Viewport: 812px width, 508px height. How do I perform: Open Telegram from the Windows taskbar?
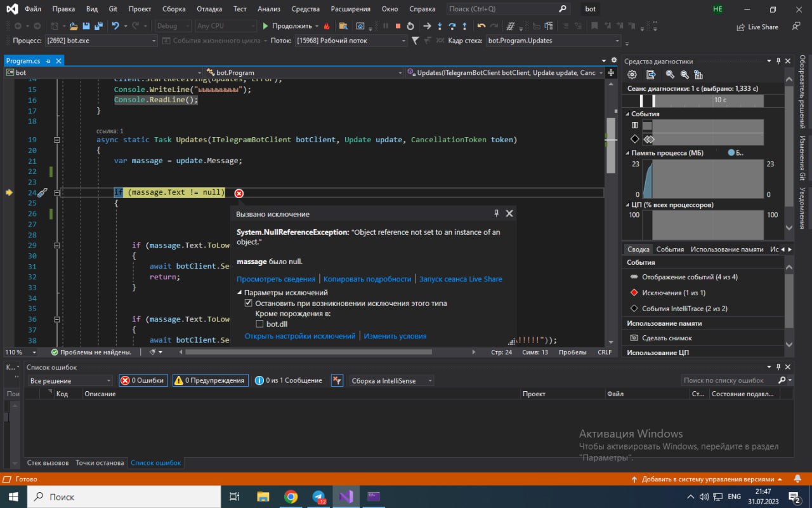[319, 497]
